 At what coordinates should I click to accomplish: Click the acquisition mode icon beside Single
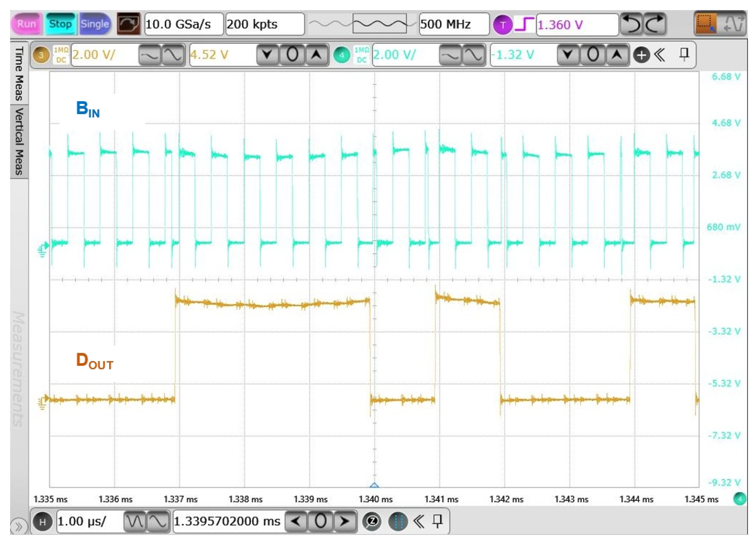coord(128,24)
